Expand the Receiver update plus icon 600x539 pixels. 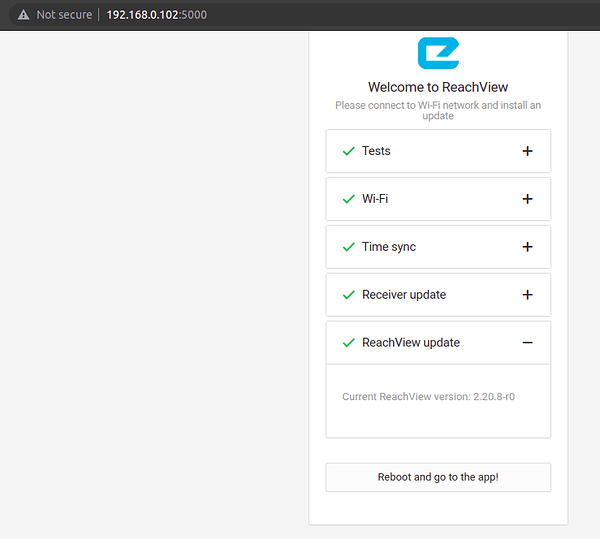point(527,295)
